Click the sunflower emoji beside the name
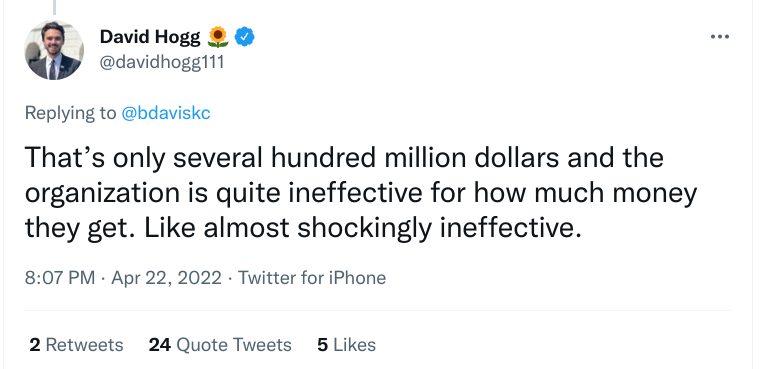This screenshot has width=770, height=369. [x=218, y=37]
